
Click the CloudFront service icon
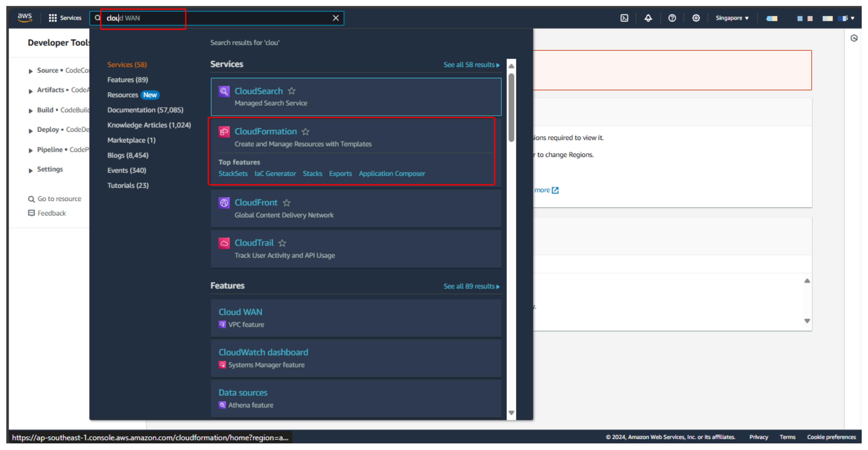pyautogui.click(x=224, y=203)
